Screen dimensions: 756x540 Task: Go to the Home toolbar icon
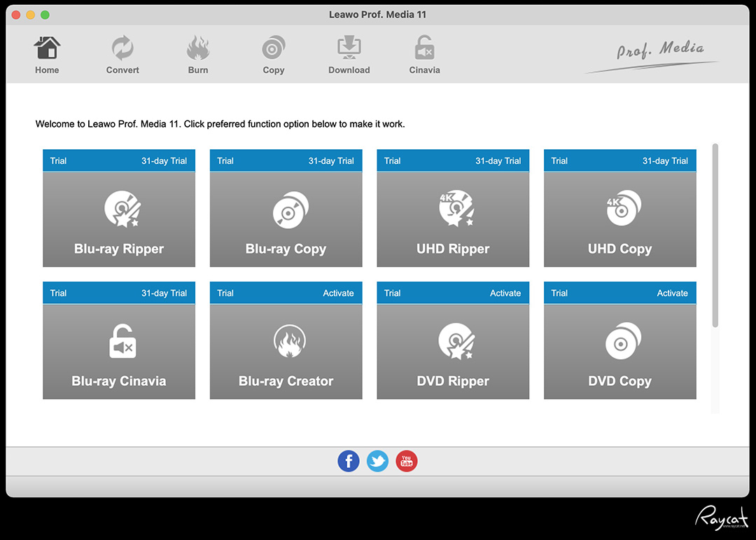[x=47, y=48]
